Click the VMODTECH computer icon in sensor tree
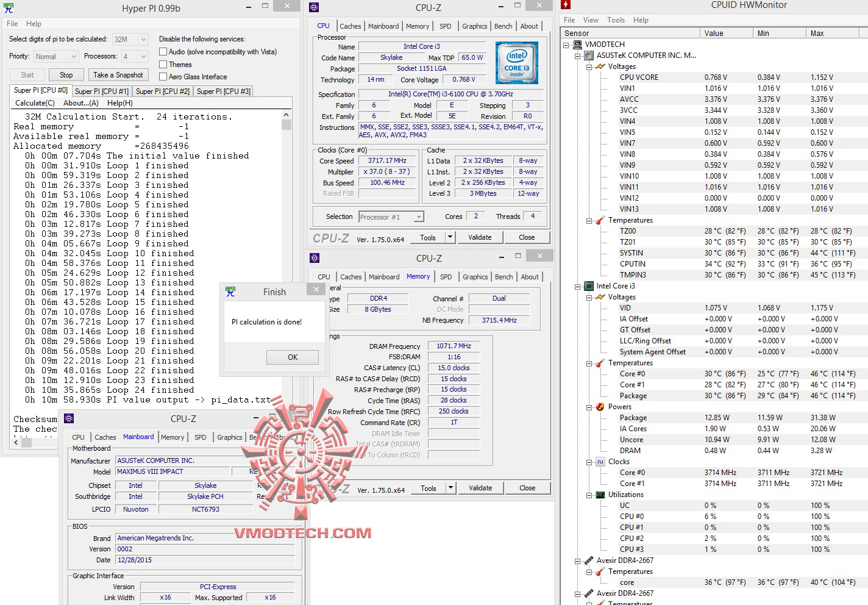The width and height of the screenshot is (868, 605). (x=578, y=45)
